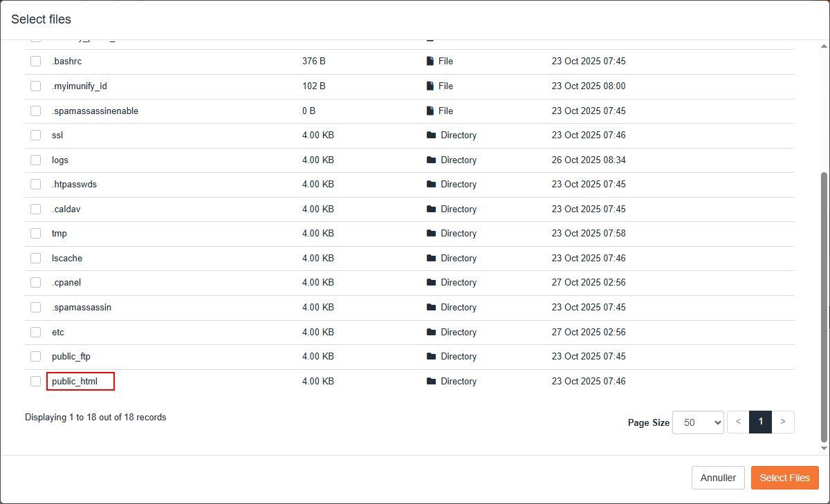Image resolution: width=830 pixels, height=504 pixels.
Task: Click the File icon next to .myimunify_id
Action: click(x=429, y=86)
